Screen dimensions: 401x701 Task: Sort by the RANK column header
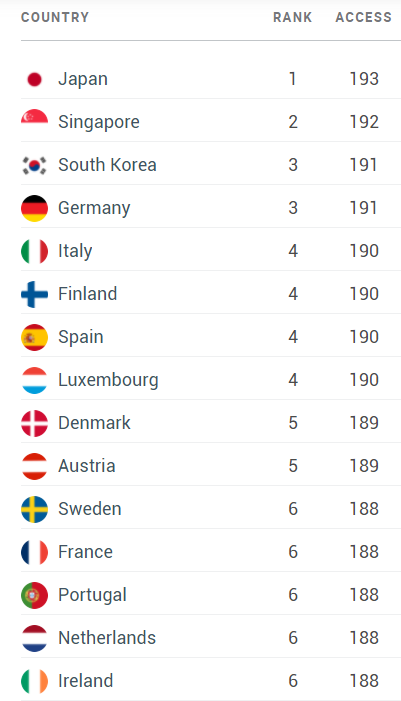click(292, 17)
